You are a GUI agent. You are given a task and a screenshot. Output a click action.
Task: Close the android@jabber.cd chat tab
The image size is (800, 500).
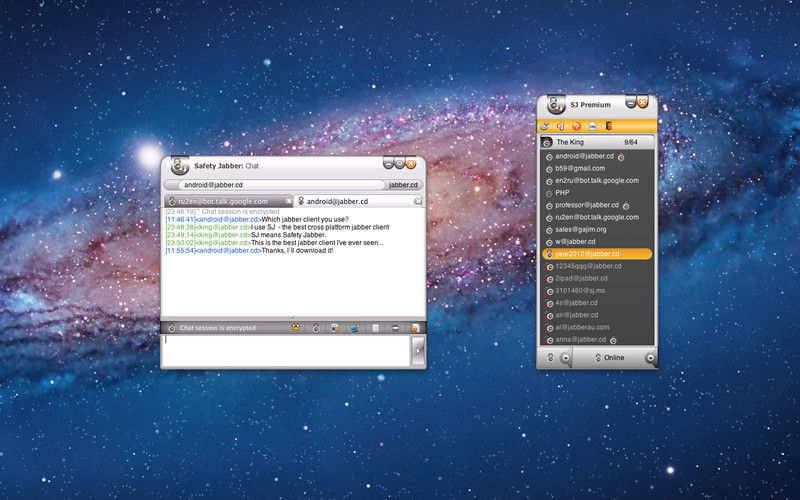point(418,201)
